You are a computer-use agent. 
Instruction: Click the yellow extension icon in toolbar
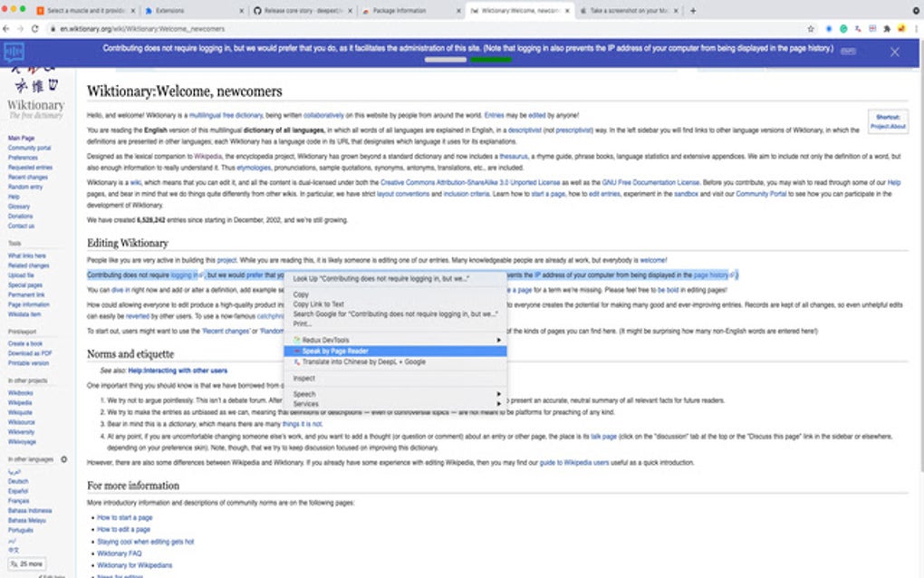901,28
